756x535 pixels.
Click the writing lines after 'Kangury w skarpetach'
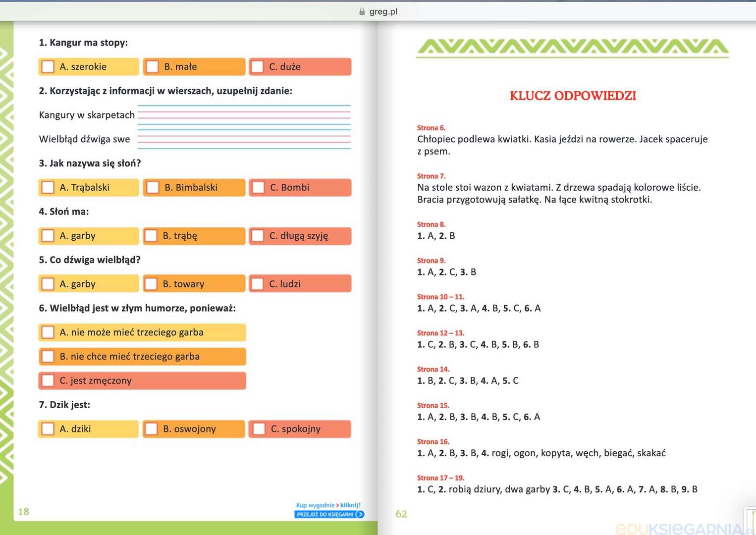pos(244,115)
